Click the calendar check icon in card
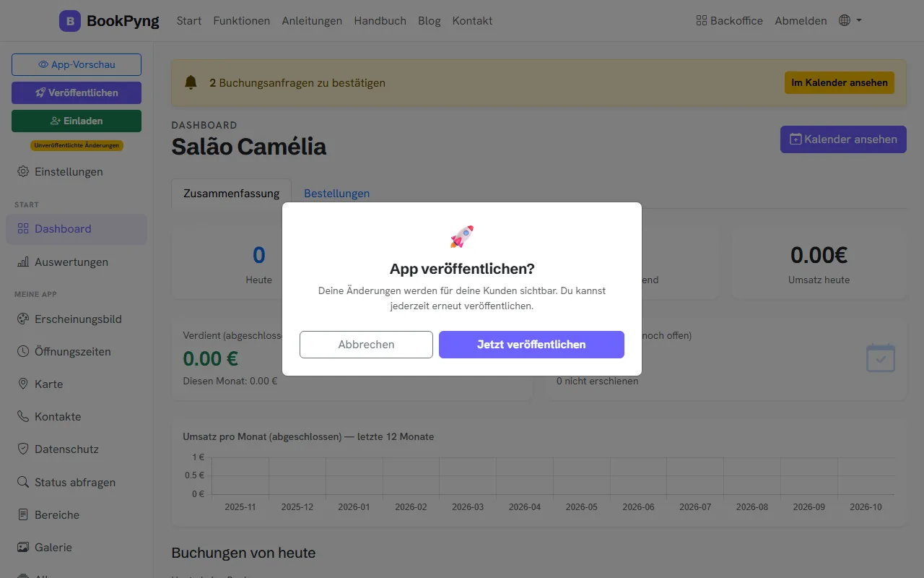924x578 pixels. (x=881, y=358)
